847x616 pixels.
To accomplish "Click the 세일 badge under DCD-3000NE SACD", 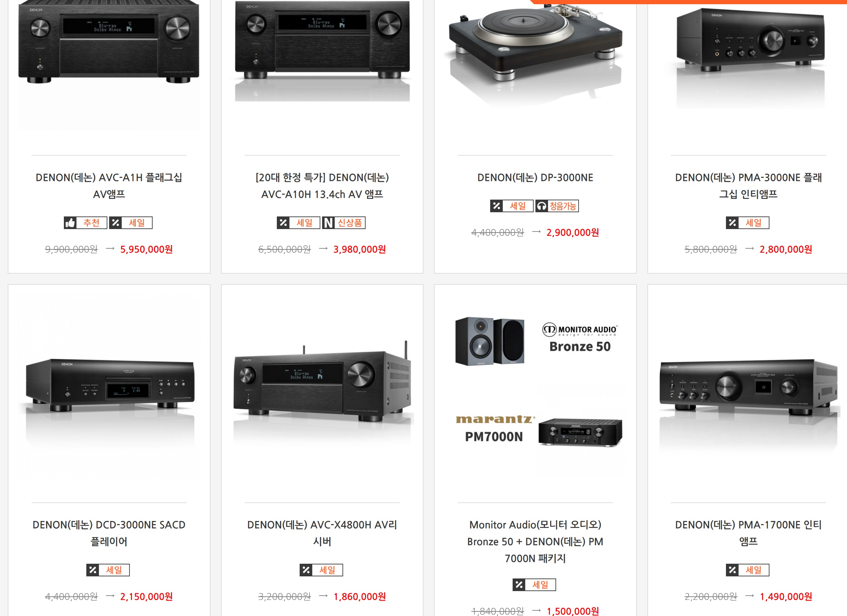I will [x=108, y=570].
